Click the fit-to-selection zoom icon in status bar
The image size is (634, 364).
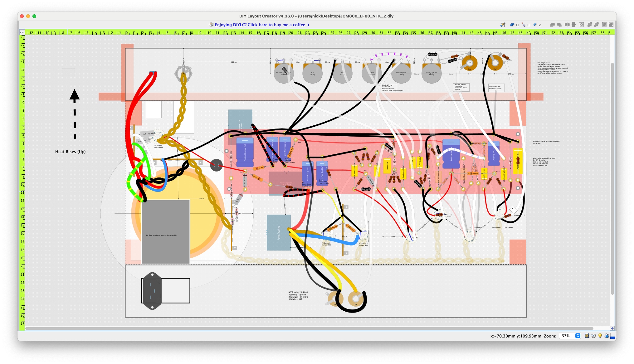point(587,336)
